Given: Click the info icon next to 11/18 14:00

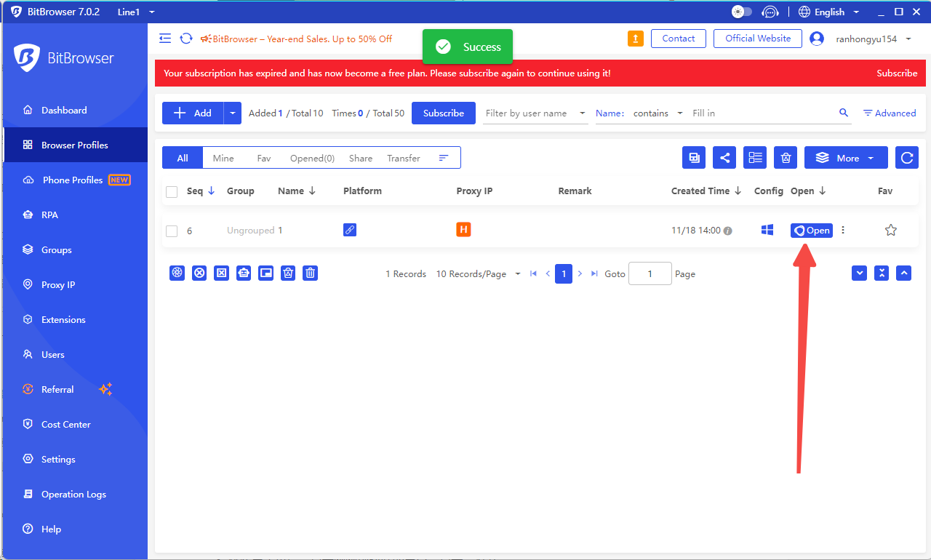Looking at the screenshot, I should [728, 231].
